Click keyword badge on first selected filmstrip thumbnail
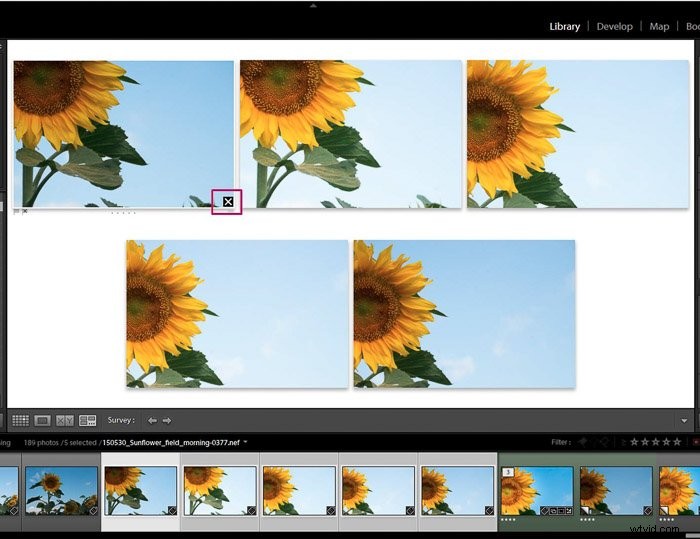This screenshot has height=539, width=700. pyautogui.click(x=172, y=510)
